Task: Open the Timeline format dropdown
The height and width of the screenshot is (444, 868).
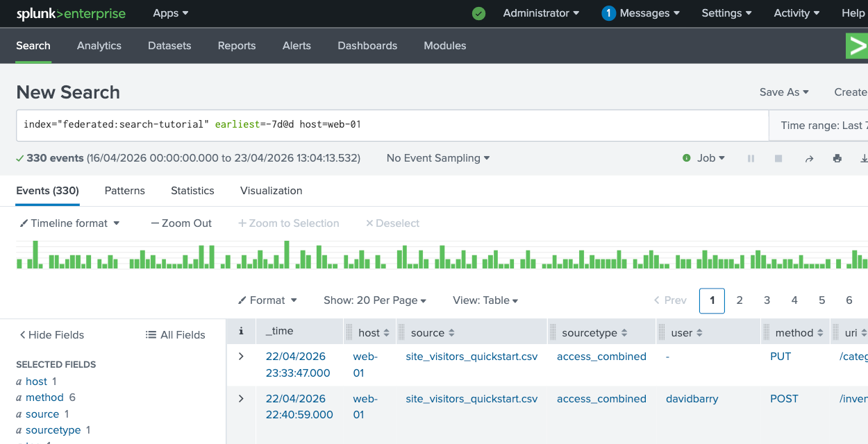Action: coord(69,223)
